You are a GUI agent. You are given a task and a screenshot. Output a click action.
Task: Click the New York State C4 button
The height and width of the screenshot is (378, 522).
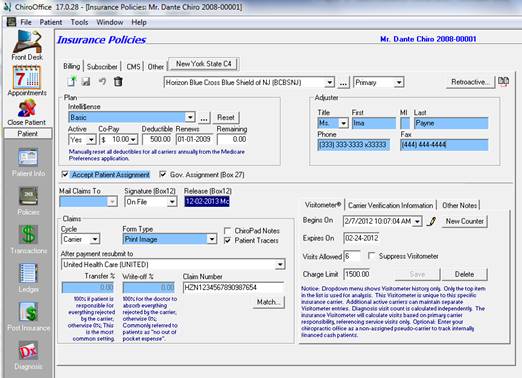(x=204, y=64)
